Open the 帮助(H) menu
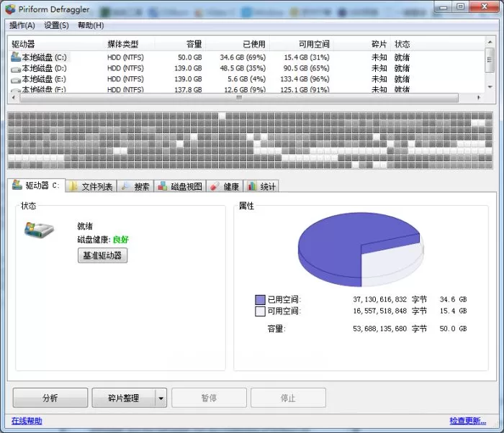Viewport: 504px width, 433px height. [91, 25]
